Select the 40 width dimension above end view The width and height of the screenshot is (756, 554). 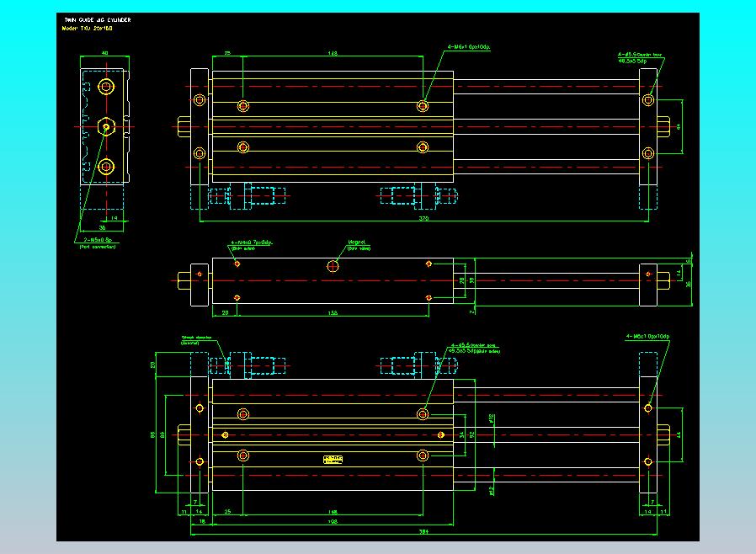click(104, 54)
